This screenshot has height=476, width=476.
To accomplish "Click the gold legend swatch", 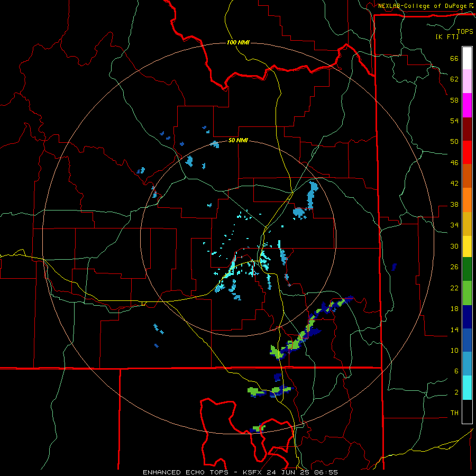I will 467,224.
